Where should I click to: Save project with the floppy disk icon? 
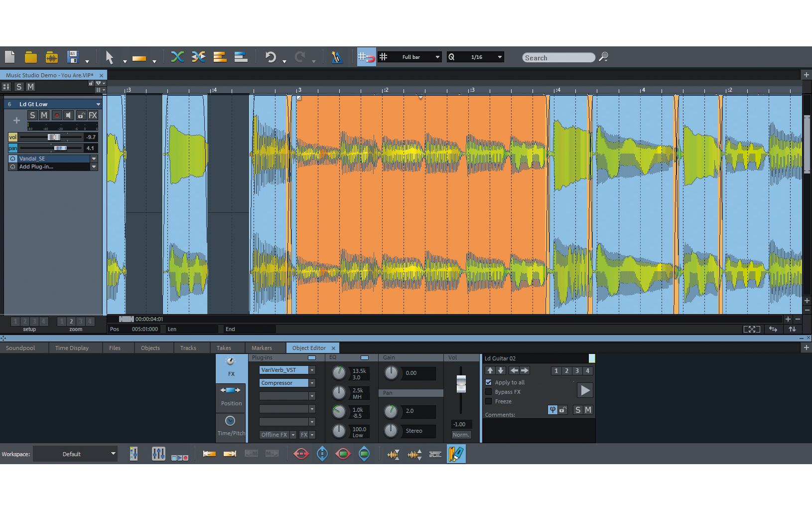point(73,57)
